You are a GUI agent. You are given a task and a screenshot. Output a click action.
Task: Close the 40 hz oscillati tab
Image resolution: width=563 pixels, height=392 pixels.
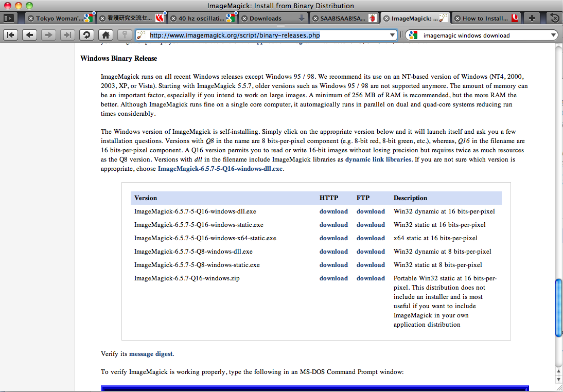click(x=173, y=19)
